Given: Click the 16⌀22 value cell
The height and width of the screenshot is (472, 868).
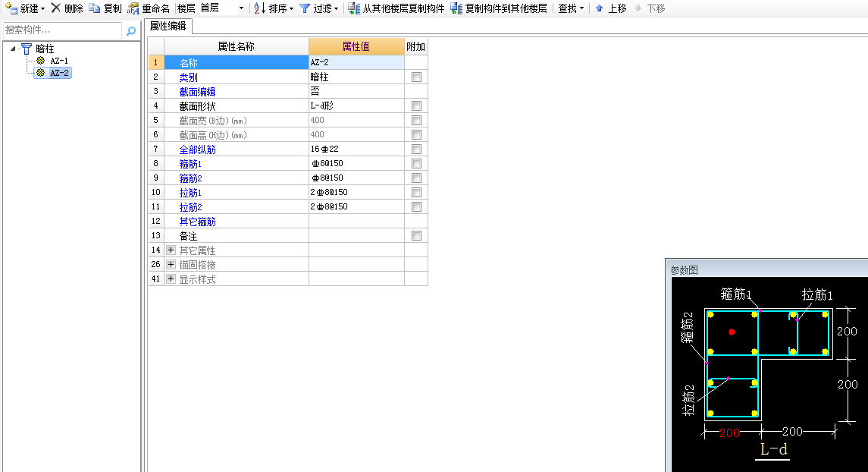Looking at the screenshot, I should 356,149.
